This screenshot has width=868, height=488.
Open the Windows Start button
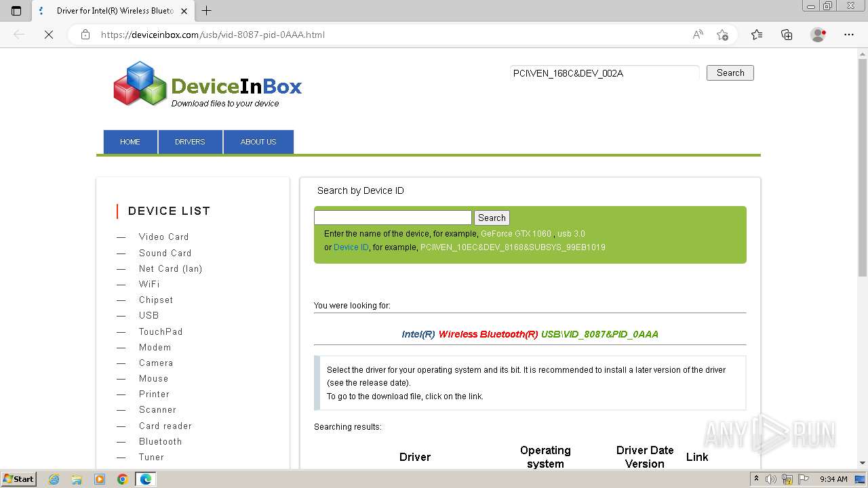pos(18,479)
